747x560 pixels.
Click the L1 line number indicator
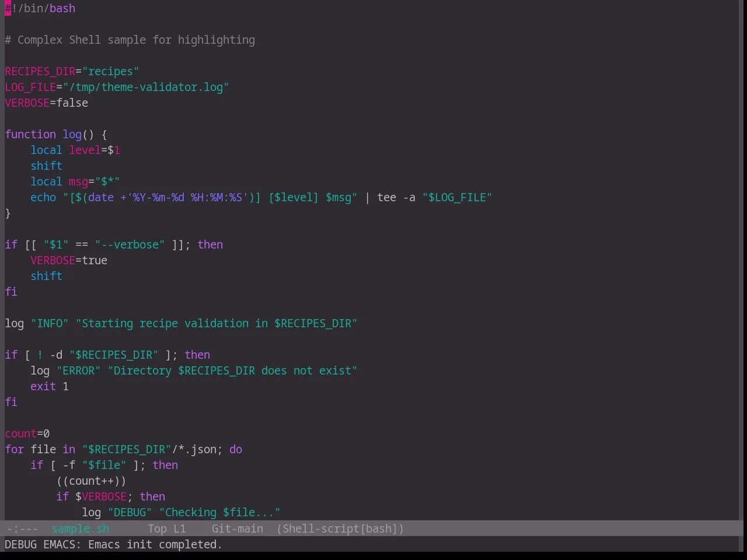[180, 529]
